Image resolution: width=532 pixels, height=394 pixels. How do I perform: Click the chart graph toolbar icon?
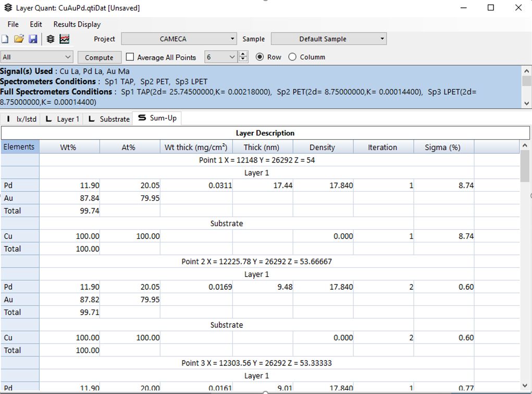click(x=65, y=39)
